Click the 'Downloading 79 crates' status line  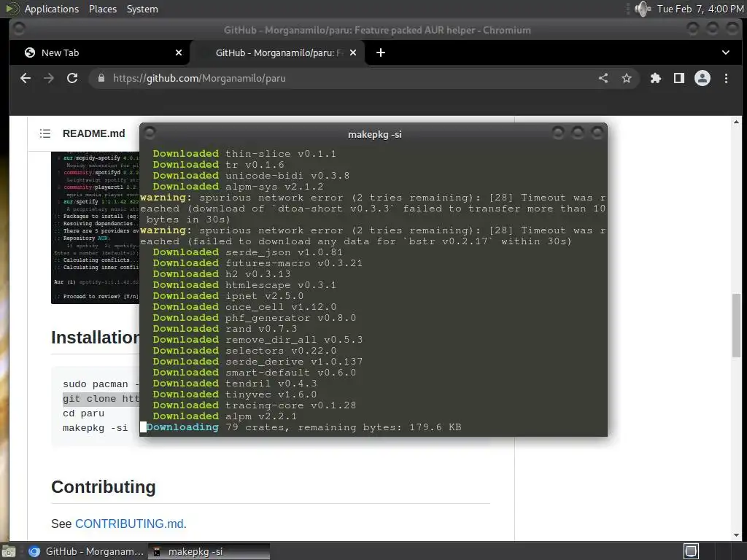pyautogui.click(x=304, y=427)
